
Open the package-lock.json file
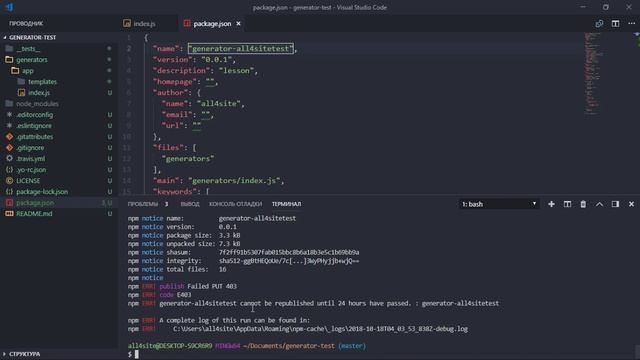[x=59, y=191]
